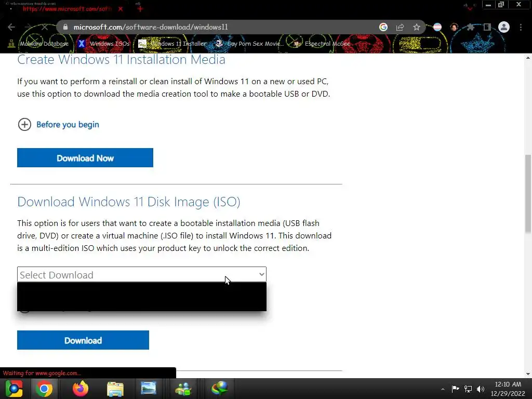Open the Chrome profile avatar menu

pos(504,27)
